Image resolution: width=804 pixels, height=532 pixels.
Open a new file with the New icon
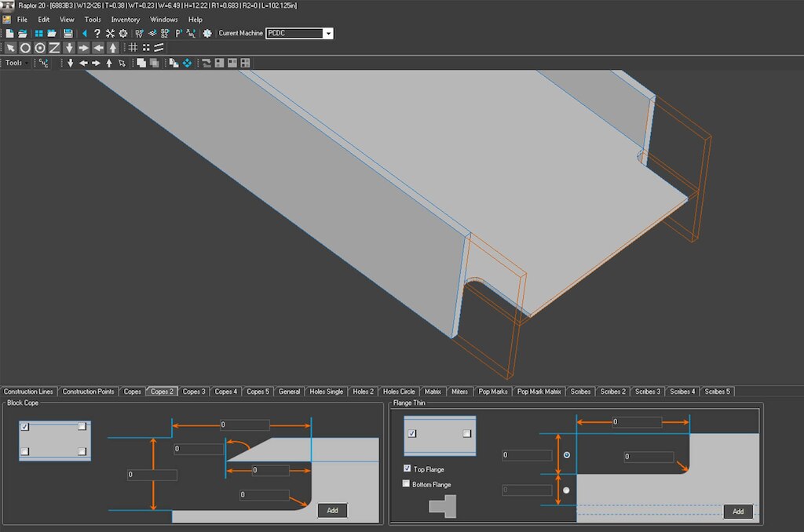pyautogui.click(x=11, y=33)
